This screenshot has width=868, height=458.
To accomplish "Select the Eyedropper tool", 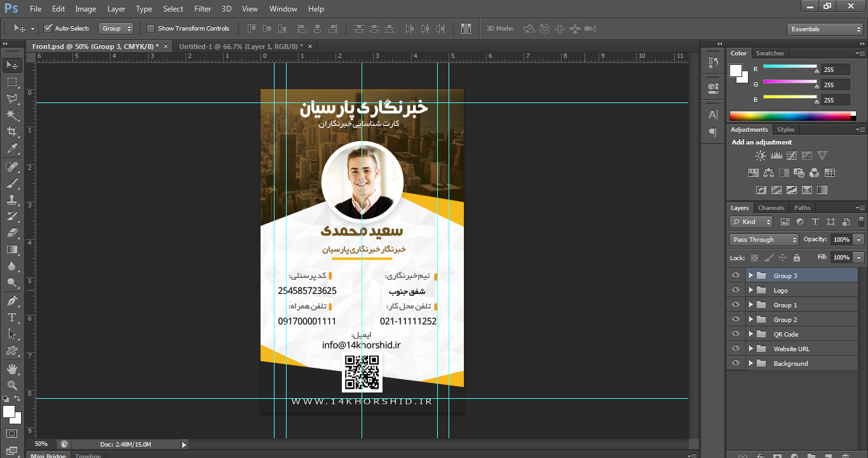I will coord(12,149).
